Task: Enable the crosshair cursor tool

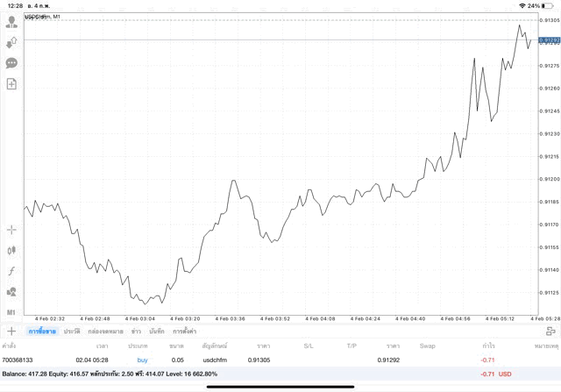Action: pos(11,230)
